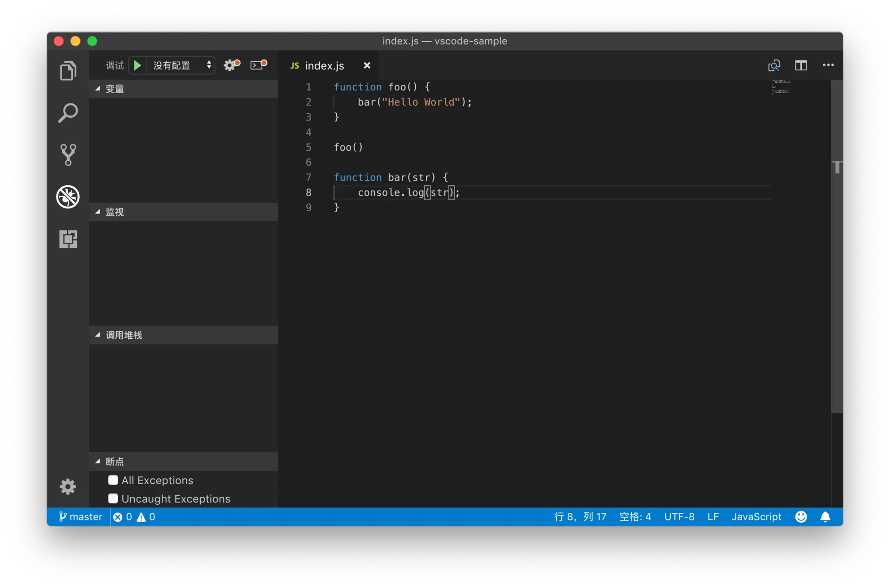
Task: Click JavaScript language mode in status bar
Action: pyautogui.click(x=756, y=517)
